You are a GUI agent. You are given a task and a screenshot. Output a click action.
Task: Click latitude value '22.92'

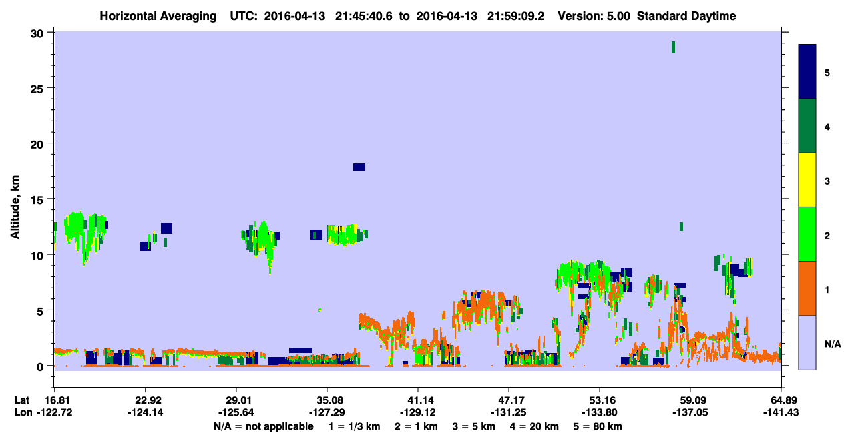(x=145, y=400)
